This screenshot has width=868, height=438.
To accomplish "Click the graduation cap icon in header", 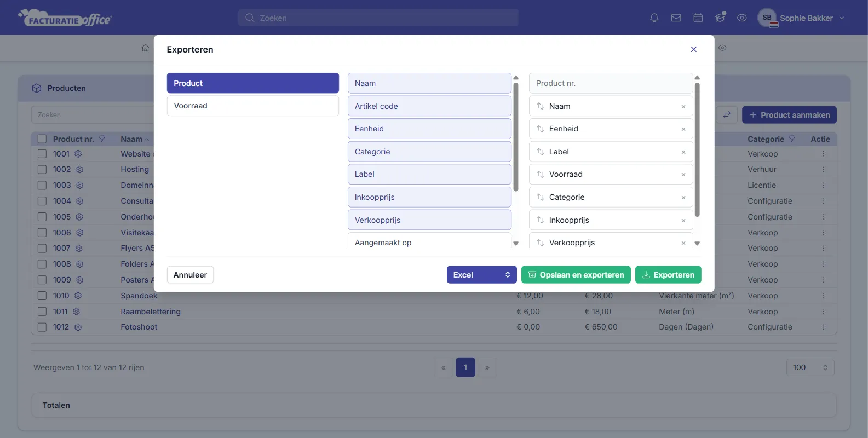I will (720, 18).
